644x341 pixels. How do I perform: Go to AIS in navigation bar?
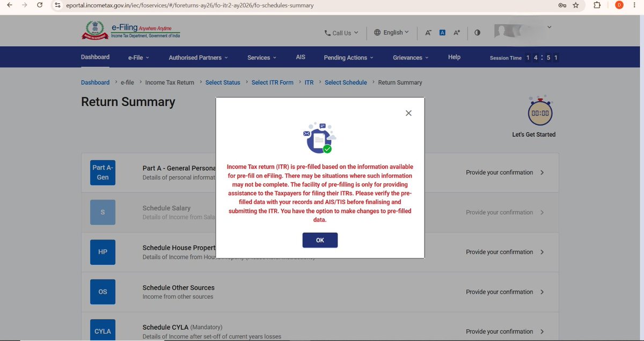pyautogui.click(x=301, y=57)
